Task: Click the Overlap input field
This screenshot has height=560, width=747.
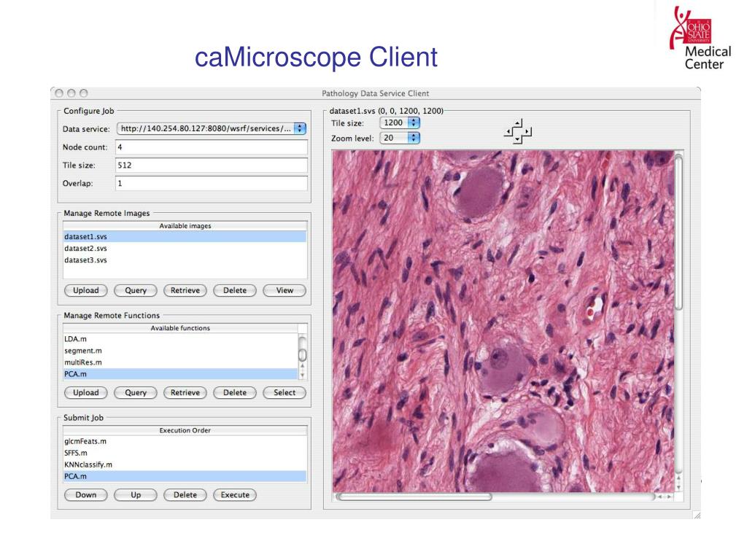Action: click(x=212, y=183)
